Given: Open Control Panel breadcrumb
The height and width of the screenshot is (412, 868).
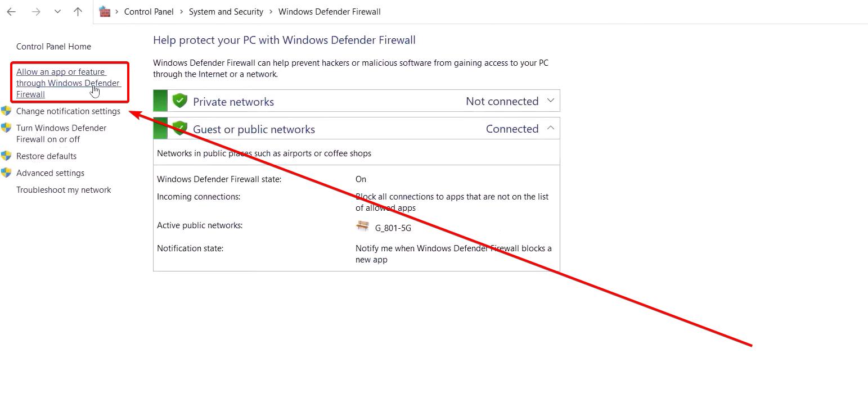Looking at the screenshot, I should [149, 11].
